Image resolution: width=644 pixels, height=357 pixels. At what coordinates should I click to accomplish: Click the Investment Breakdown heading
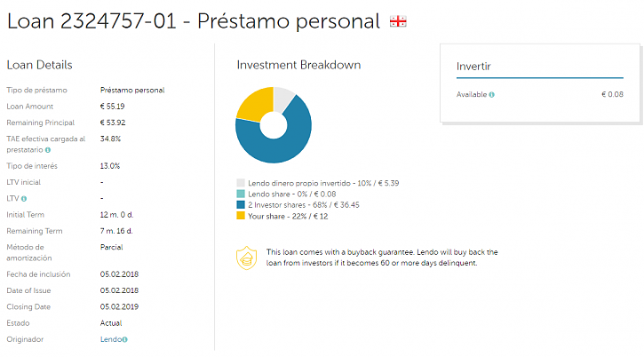click(x=298, y=65)
